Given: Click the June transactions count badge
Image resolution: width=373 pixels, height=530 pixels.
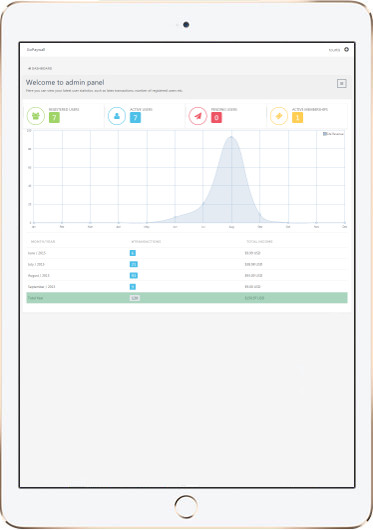Looking at the screenshot, I should click(x=133, y=253).
